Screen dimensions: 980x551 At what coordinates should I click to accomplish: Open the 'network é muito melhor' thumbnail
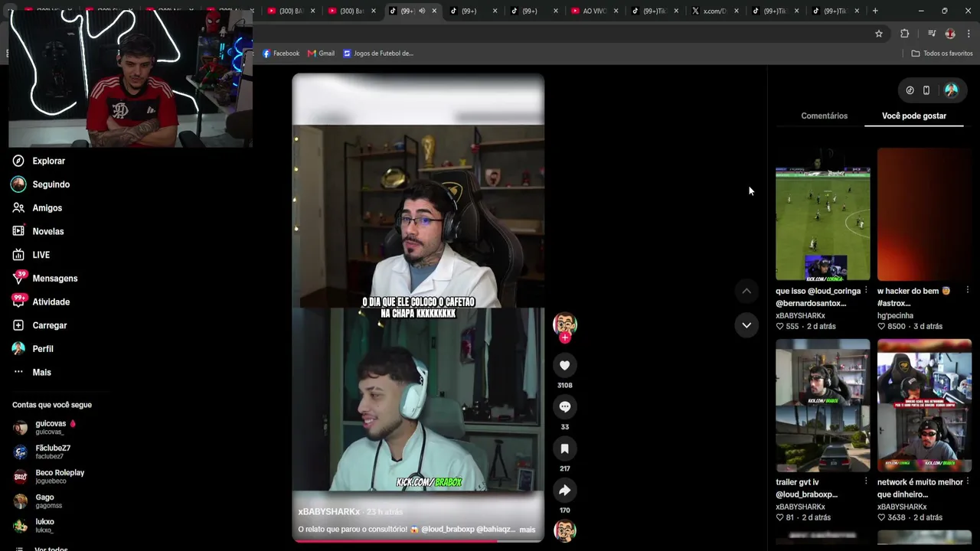pos(924,406)
